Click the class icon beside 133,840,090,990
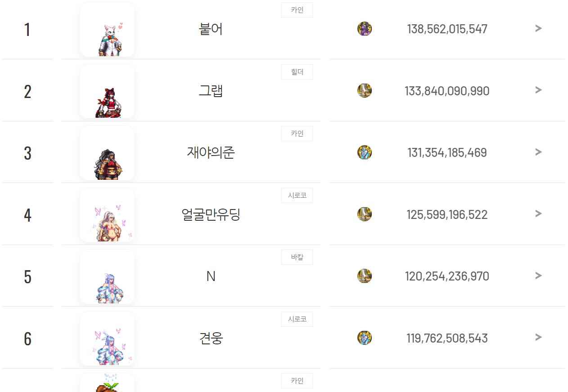This screenshot has height=392, width=568. click(365, 90)
